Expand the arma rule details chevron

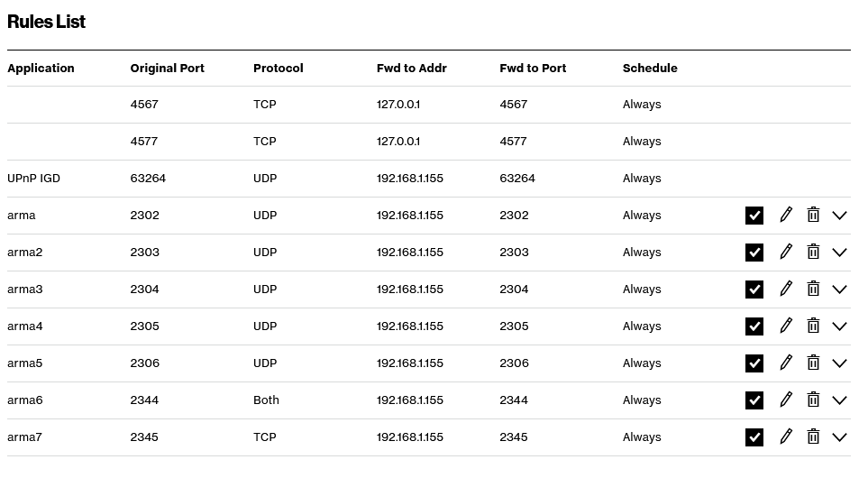839,216
